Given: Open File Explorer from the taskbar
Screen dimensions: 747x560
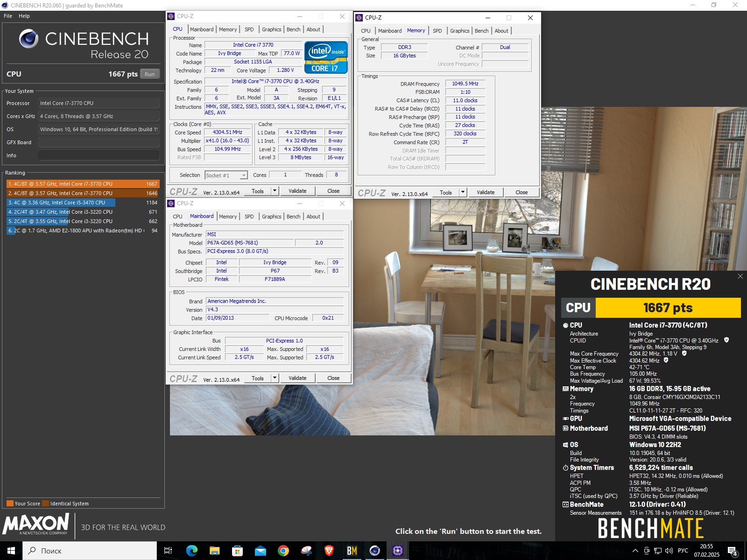Looking at the screenshot, I should 214,551.
